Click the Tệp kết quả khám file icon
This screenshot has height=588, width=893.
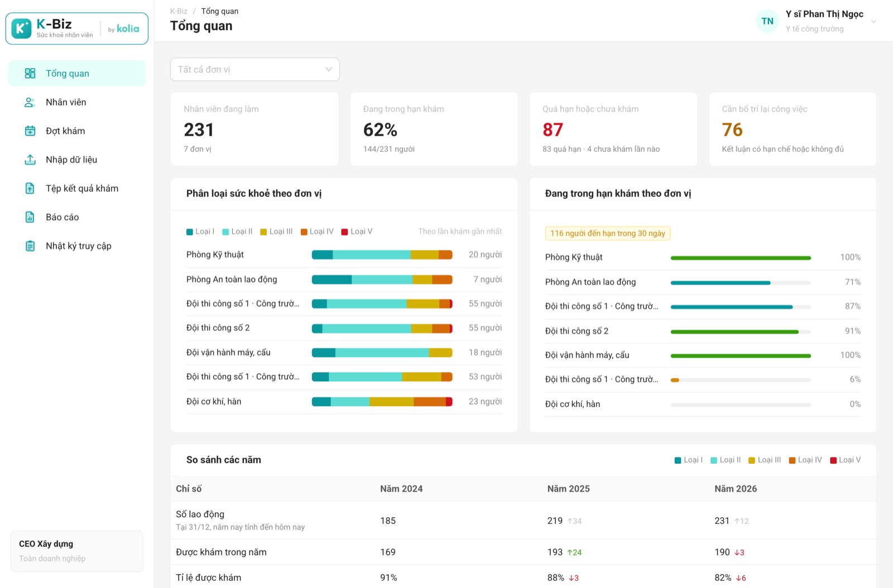click(x=30, y=189)
